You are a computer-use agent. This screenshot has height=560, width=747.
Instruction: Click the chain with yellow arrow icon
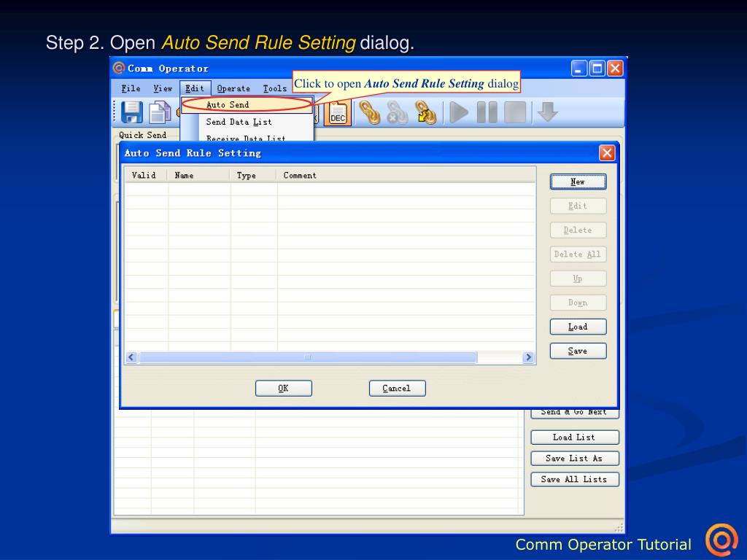click(x=425, y=112)
